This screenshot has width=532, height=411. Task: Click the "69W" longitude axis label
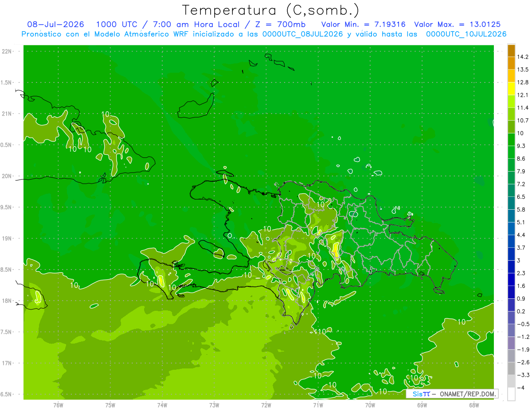[x=422, y=405]
